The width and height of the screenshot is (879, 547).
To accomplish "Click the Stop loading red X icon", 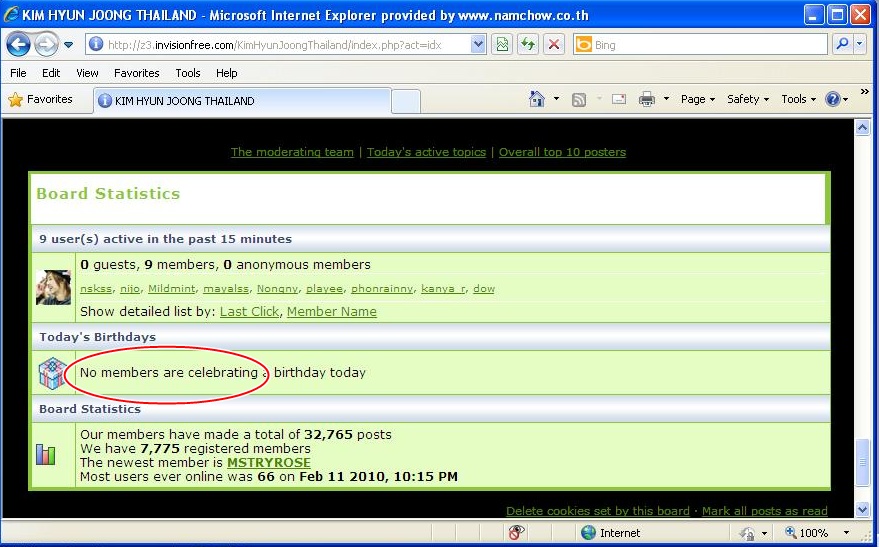I will click(x=554, y=45).
